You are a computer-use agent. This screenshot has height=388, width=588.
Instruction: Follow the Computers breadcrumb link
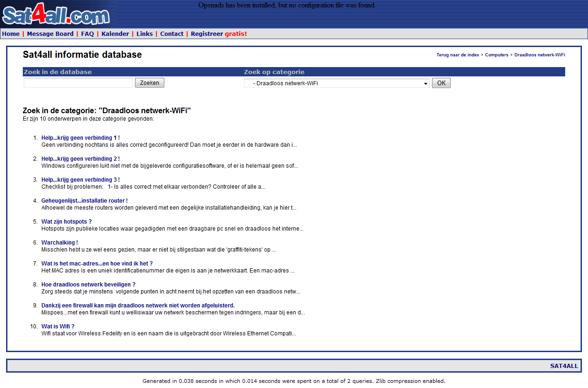[497, 55]
